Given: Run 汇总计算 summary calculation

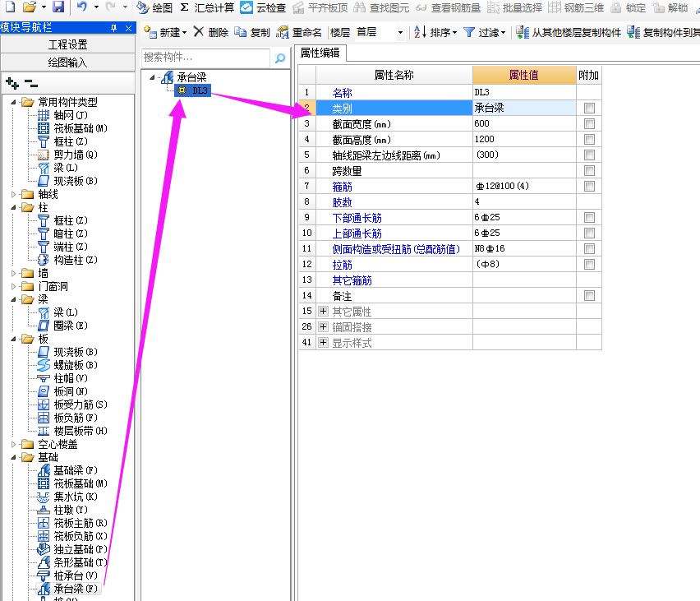Looking at the screenshot, I should coord(208,7).
